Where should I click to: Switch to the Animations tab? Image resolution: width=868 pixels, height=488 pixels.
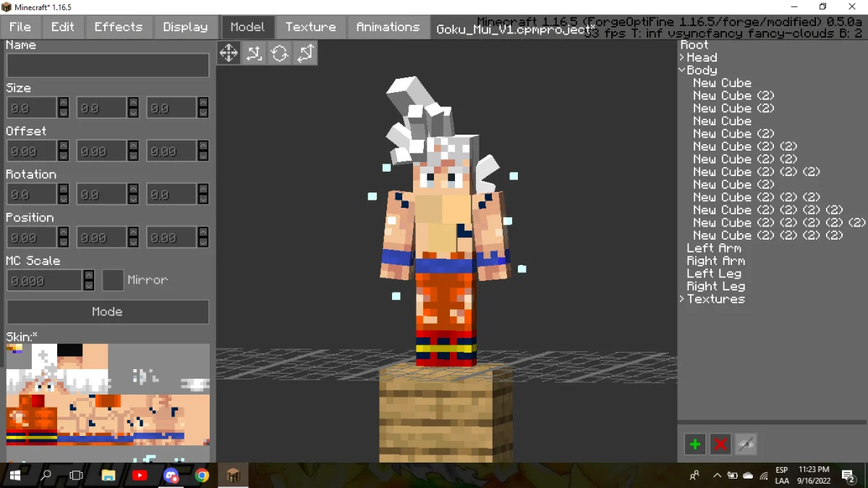[388, 27]
